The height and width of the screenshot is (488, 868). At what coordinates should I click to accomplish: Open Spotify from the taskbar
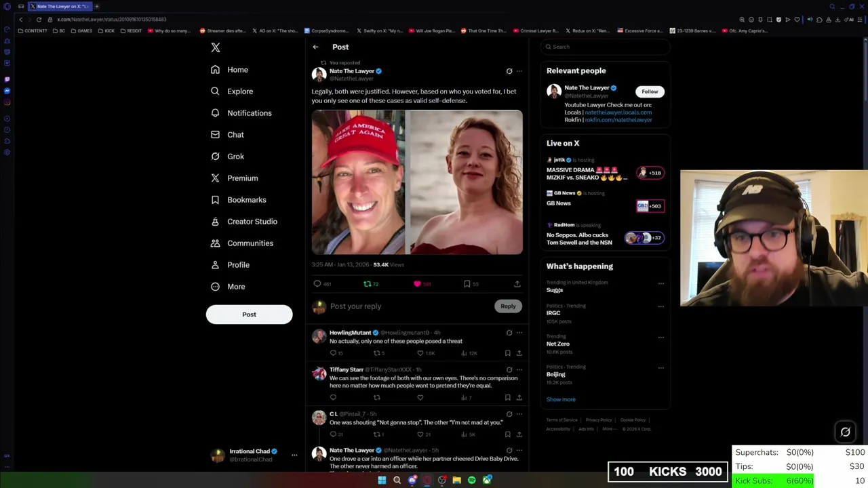(x=472, y=481)
